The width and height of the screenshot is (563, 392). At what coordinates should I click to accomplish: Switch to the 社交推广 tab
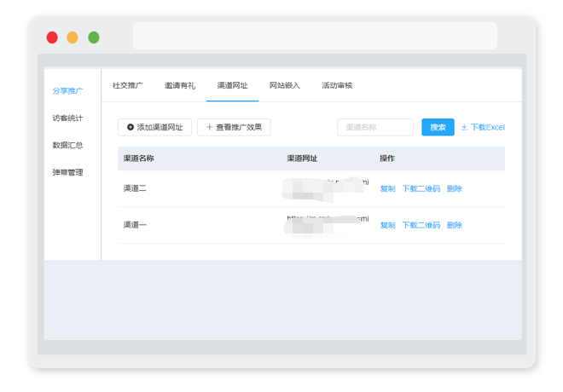[x=127, y=85]
